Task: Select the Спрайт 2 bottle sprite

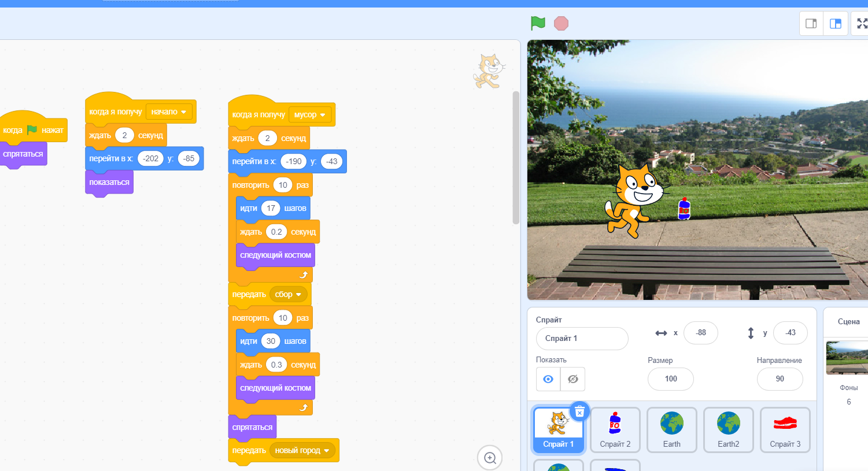Action: click(615, 429)
